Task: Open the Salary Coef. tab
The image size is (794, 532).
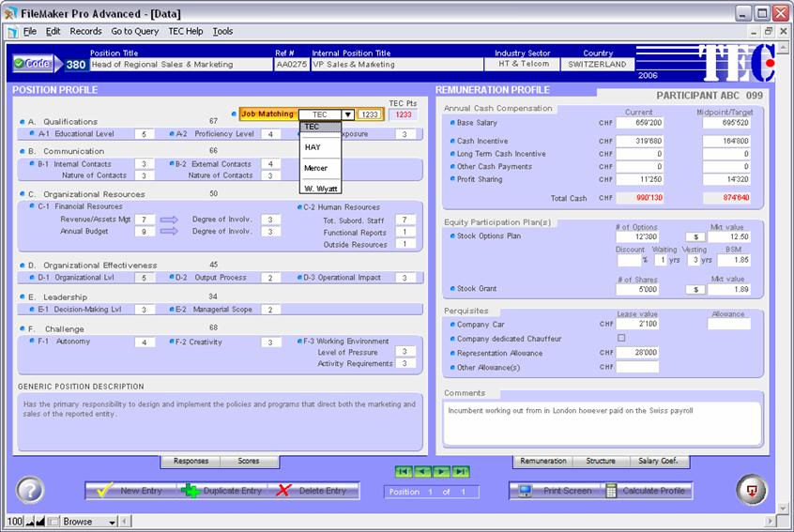Action: [x=661, y=461]
